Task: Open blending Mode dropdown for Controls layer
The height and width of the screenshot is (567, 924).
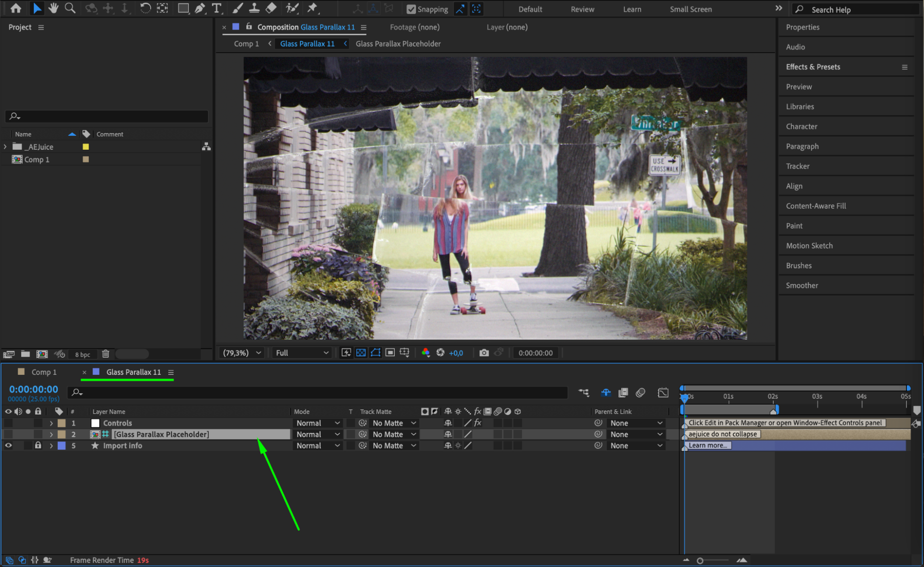Action: 318,423
